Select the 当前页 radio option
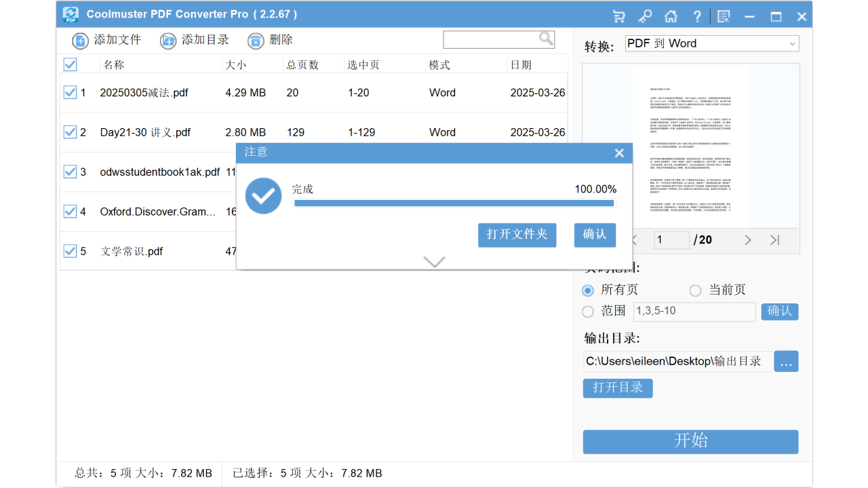 [x=695, y=290]
